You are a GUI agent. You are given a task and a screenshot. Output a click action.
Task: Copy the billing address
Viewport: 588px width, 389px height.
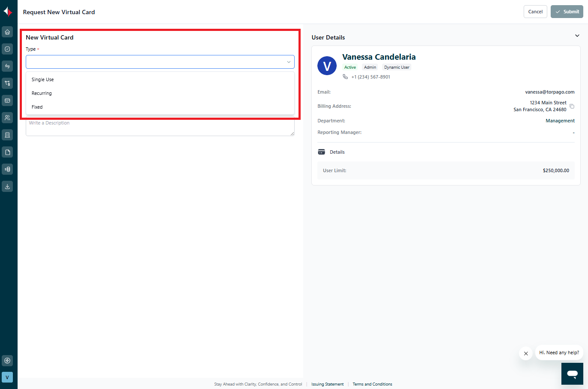pos(572,106)
